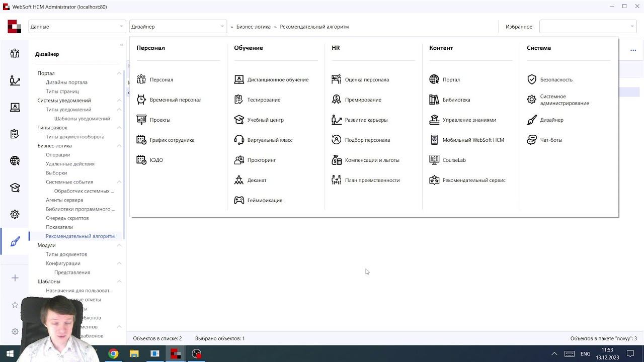The height and width of the screenshot is (362, 644).
Task: Open Управление знаниями icon
Action: [x=434, y=120]
